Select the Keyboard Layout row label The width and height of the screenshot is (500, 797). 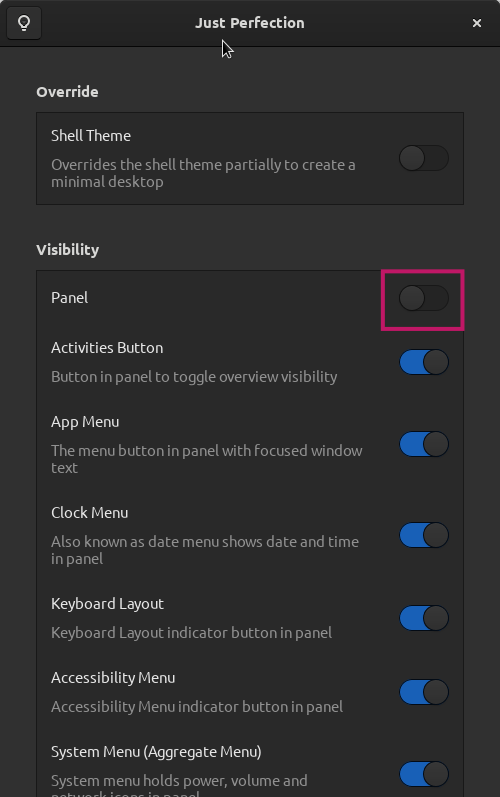click(x=107, y=604)
